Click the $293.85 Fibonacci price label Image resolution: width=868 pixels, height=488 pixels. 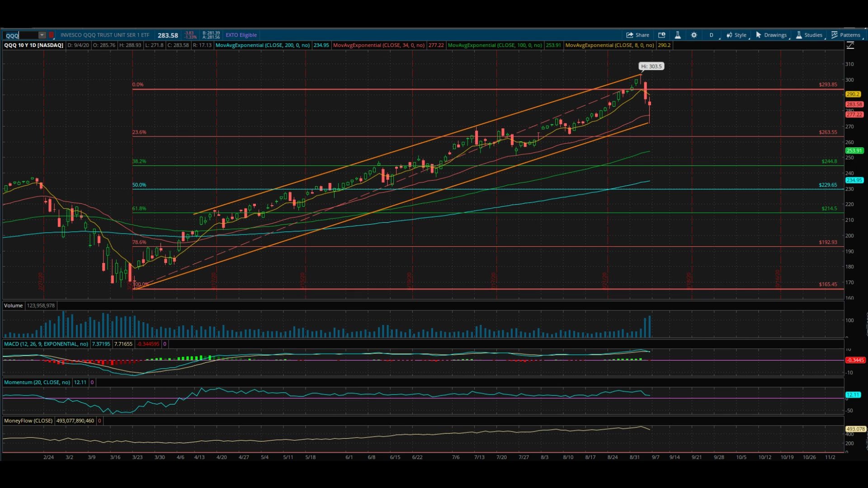(x=828, y=84)
